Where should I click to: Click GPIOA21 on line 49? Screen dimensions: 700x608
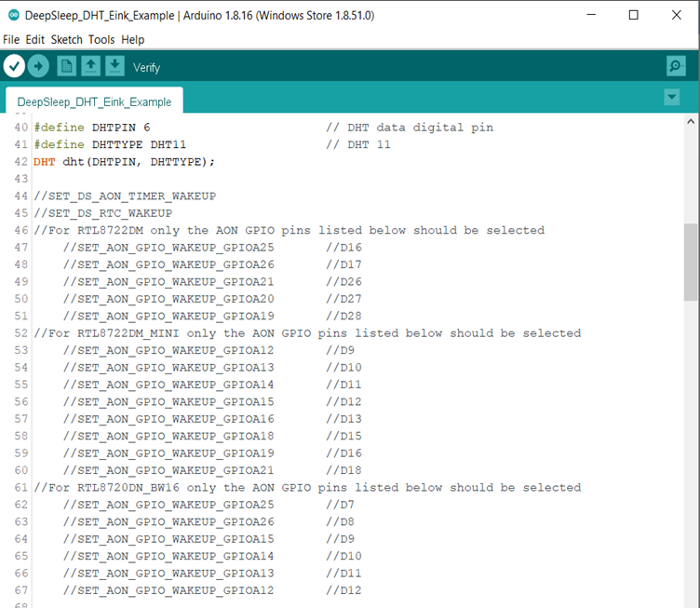tap(249, 282)
